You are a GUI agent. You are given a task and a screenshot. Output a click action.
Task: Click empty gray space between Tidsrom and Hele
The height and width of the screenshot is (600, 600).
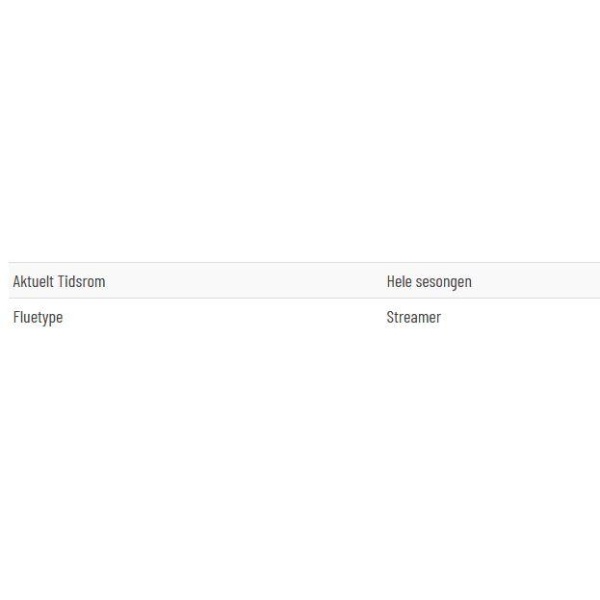click(x=245, y=281)
